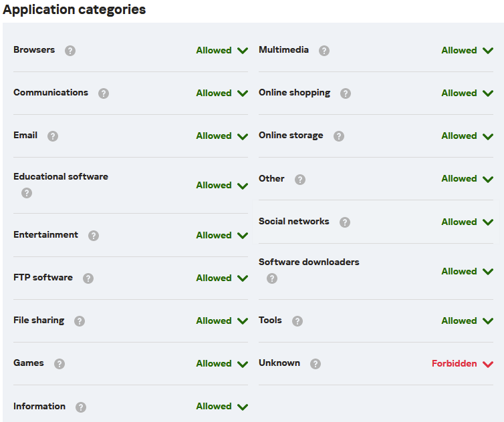Viewport: 504px width, 422px height.
Task: Click the help icon next to Browsers
Action: tap(70, 51)
